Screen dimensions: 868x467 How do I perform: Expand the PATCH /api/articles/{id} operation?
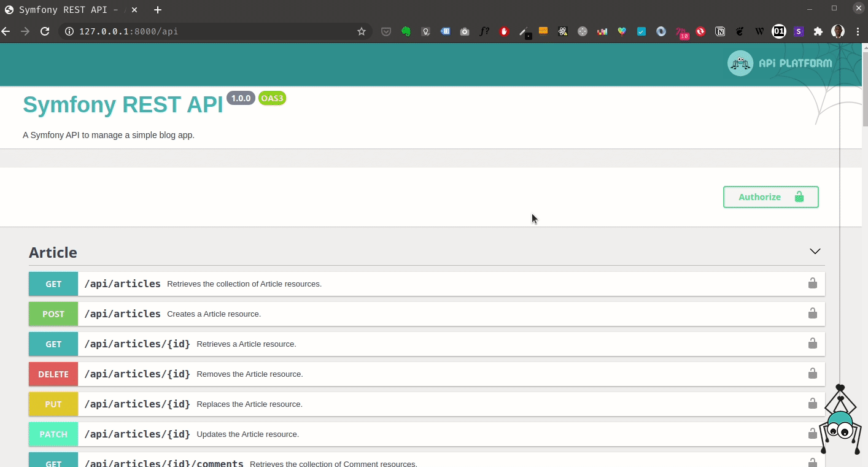point(137,434)
